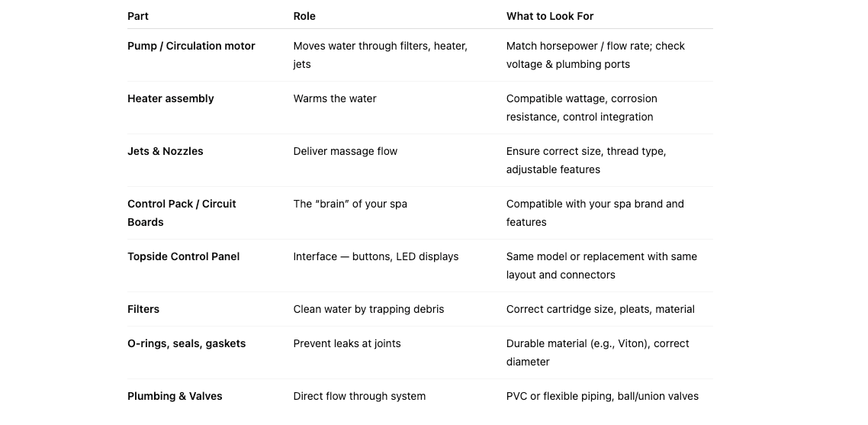This screenshot has width=868, height=425.
Task: Select the 'O-rings, seals, gaskets' label
Action: (187, 343)
